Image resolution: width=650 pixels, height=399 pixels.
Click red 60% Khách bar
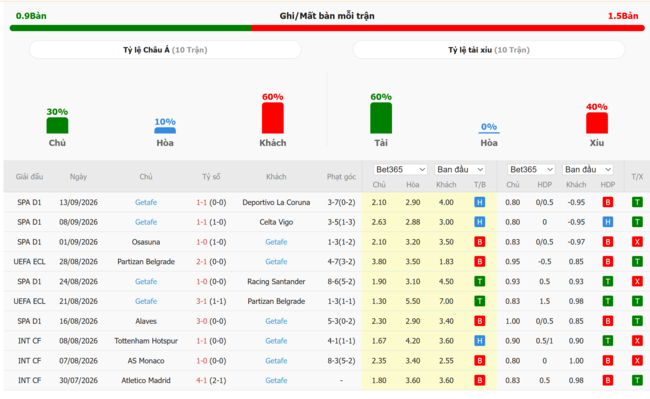(x=273, y=118)
